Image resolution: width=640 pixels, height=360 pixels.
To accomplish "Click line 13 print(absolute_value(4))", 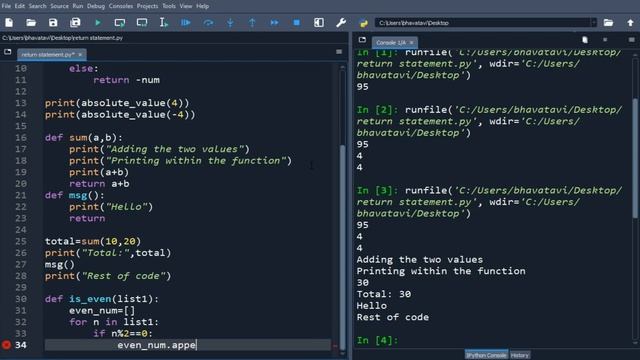I will coord(117,103).
